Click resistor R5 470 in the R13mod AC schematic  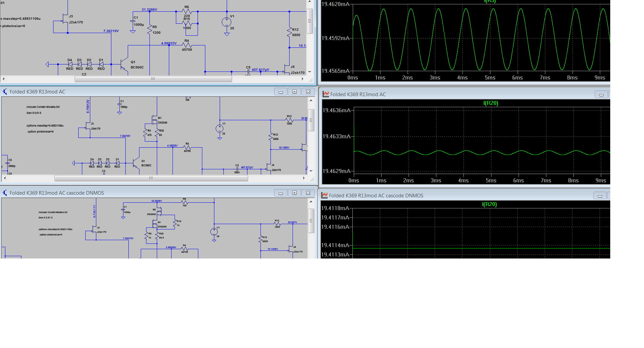(x=145, y=133)
